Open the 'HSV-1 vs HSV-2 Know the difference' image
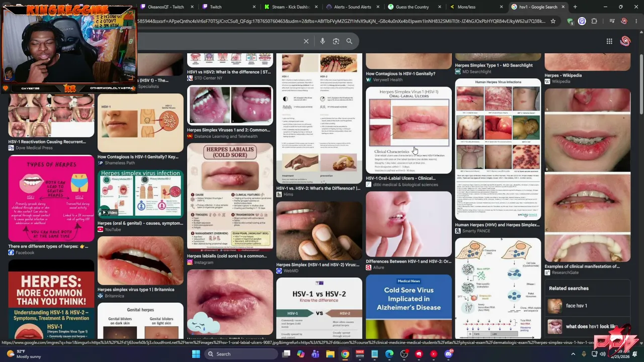 [x=319, y=308]
